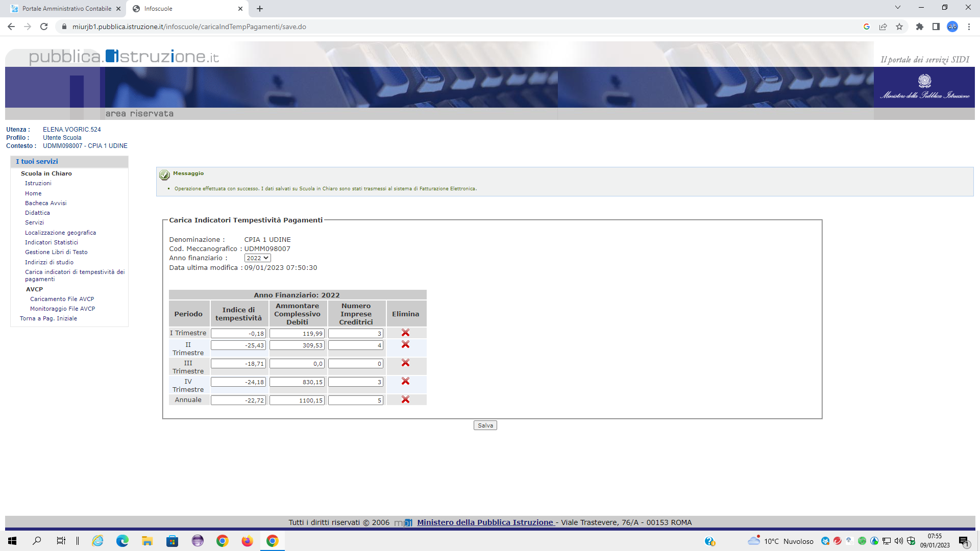Remove the IV Trimestre row
The height and width of the screenshot is (551, 980).
405,381
